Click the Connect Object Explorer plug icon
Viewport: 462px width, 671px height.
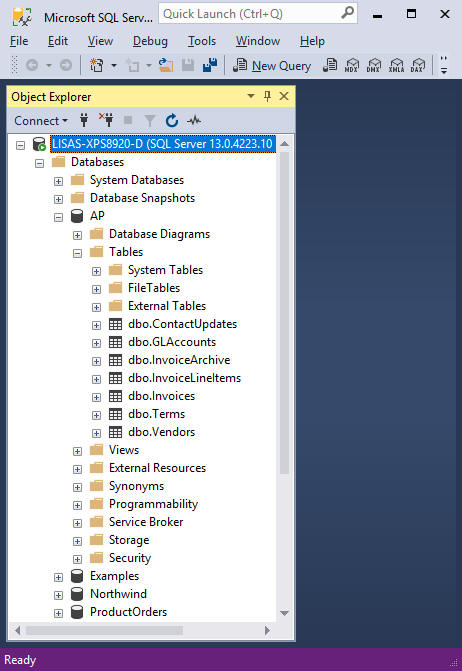coord(84,121)
